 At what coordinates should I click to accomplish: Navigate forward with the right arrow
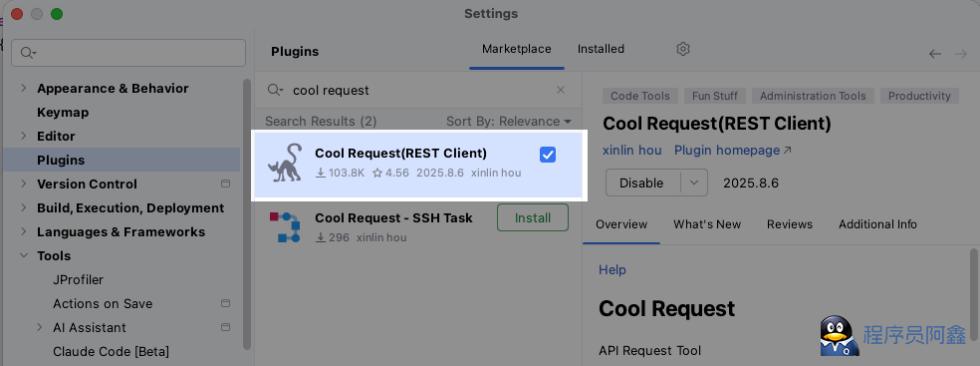(961, 54)
